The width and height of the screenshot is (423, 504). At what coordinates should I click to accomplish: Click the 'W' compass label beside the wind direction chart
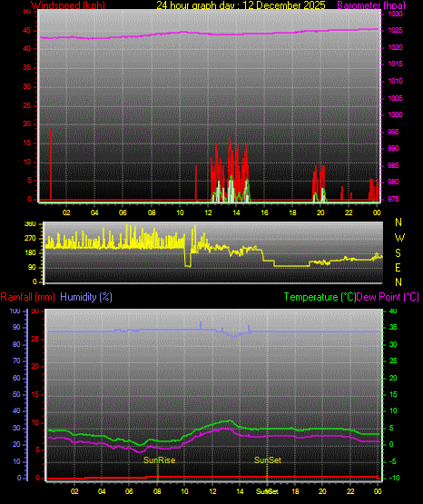399,238
